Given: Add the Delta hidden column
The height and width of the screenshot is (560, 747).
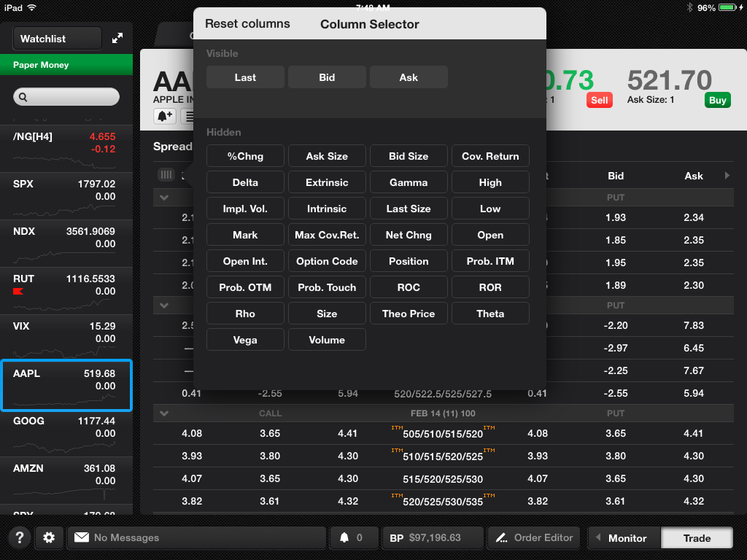Looking at the screenshot, I should tap(245, 182).
